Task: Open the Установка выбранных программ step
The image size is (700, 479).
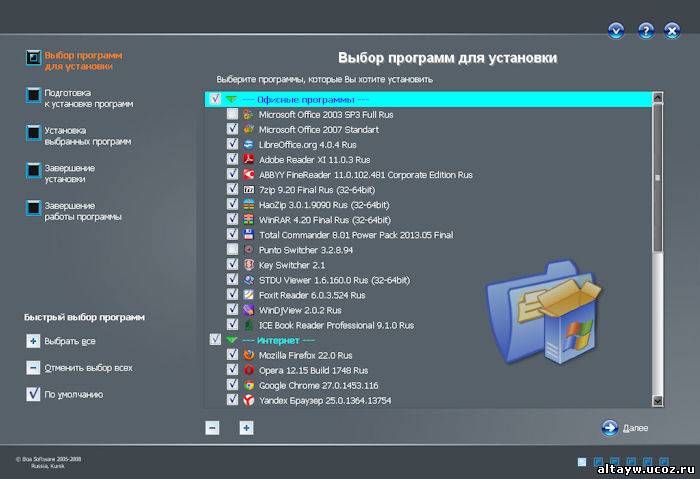Action: tap(79, 136)
